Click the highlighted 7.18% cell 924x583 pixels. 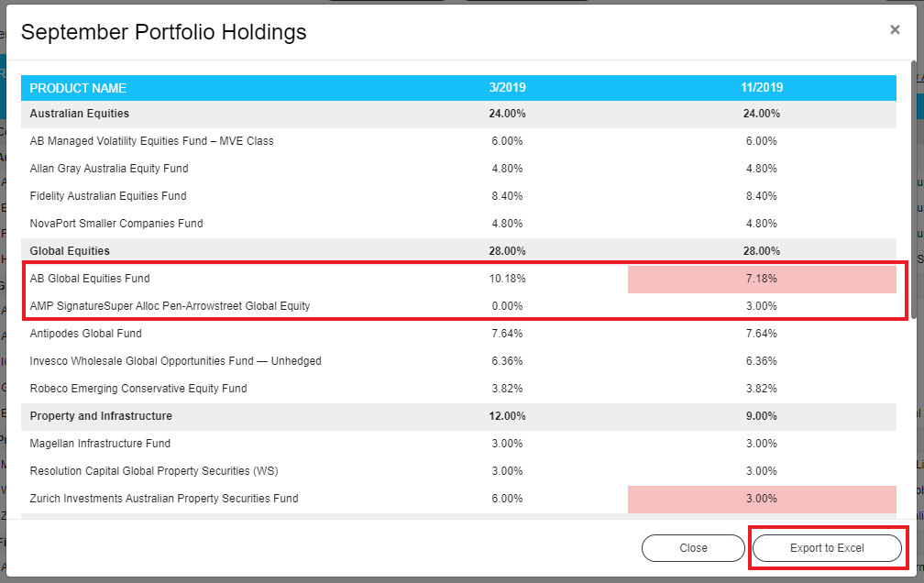[x=762, y=279]
